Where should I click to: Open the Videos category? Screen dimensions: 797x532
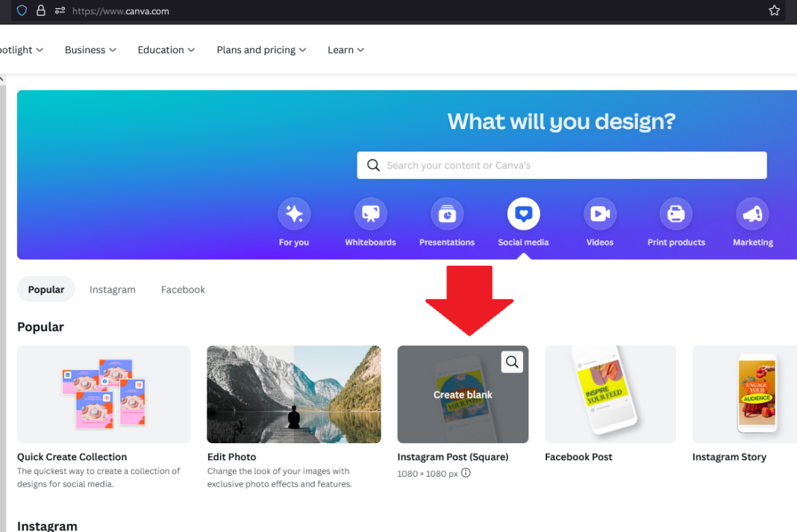click(600, 214)
